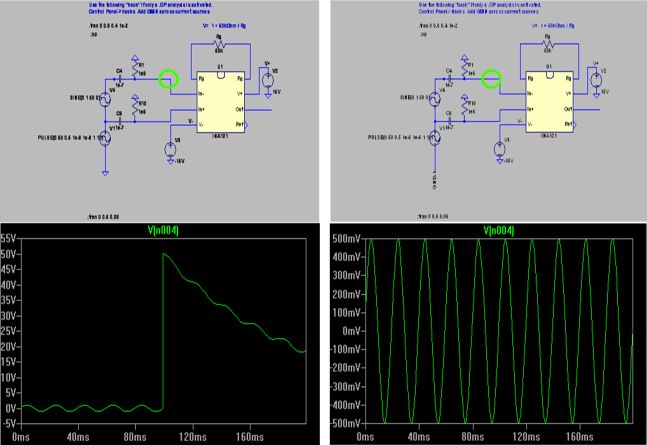Click the Out pin wire in the right schematic
Image resolution: width=647 pixels, height=445 pixels.
(587, 109)
